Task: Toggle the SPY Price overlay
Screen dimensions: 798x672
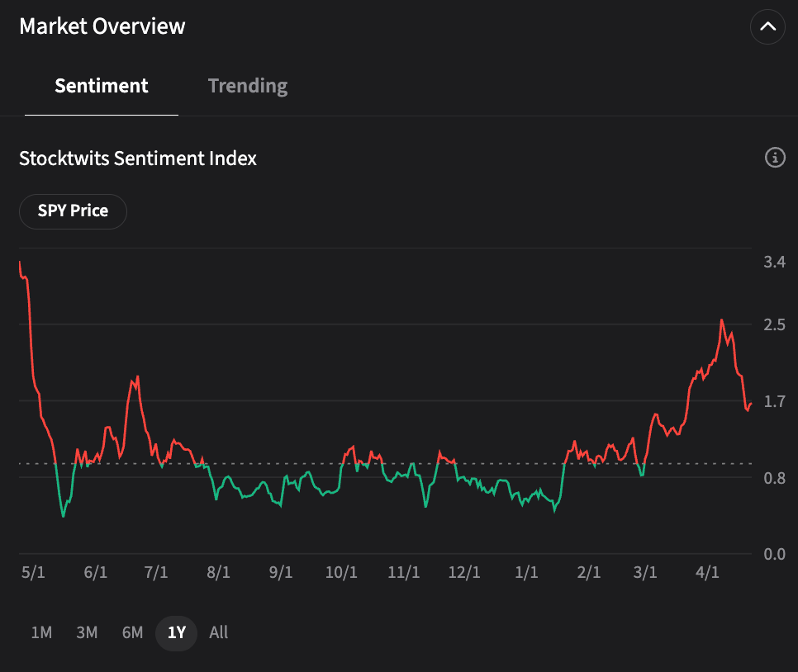Action: (x=73, y=211)
